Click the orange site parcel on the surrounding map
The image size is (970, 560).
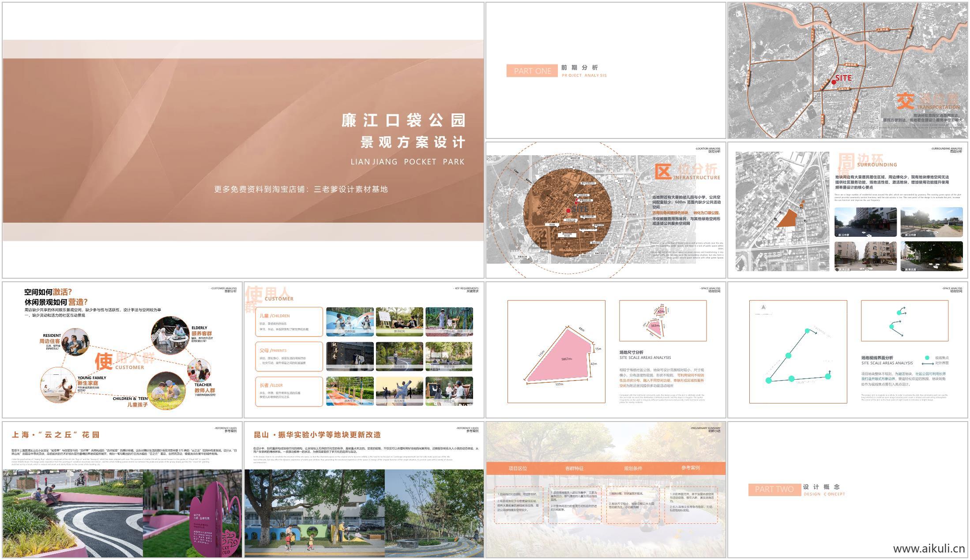click(x=789, y=220)
